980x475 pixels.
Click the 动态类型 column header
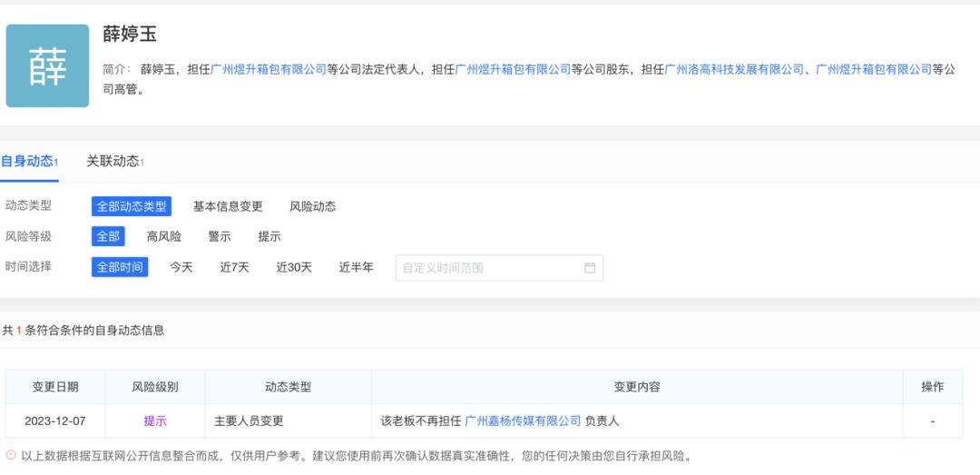pos(289,387)
